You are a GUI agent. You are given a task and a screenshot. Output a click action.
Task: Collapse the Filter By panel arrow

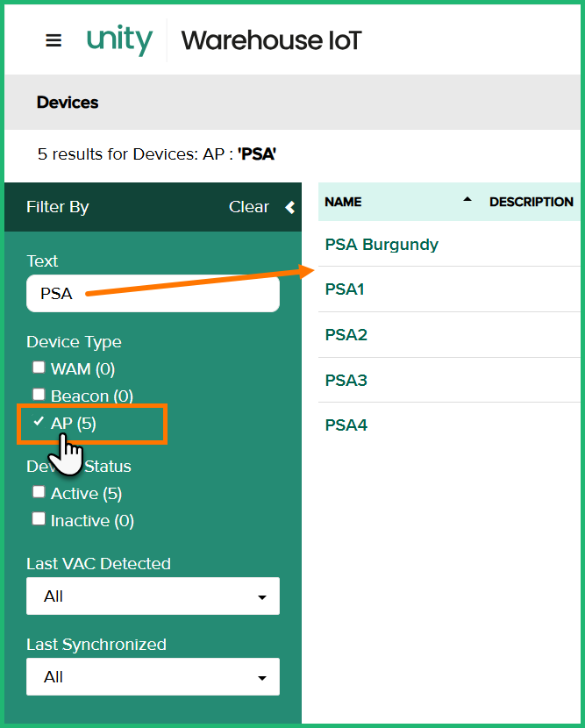(x=290, y=208)
